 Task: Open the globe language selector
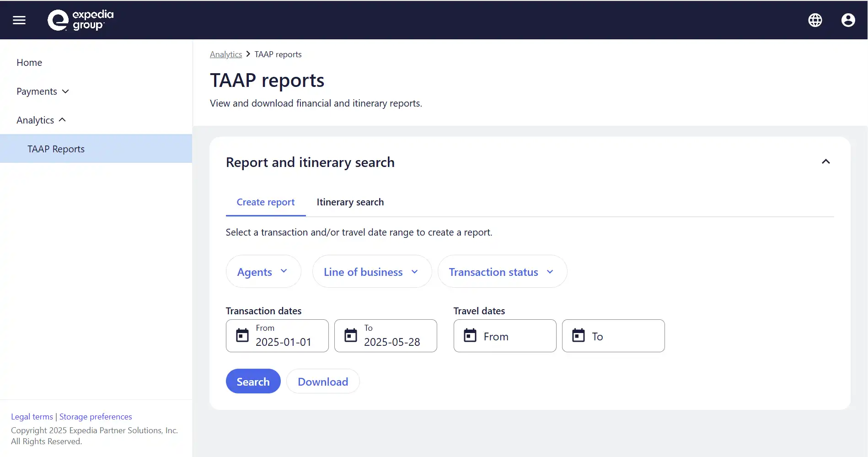[815, 20]
